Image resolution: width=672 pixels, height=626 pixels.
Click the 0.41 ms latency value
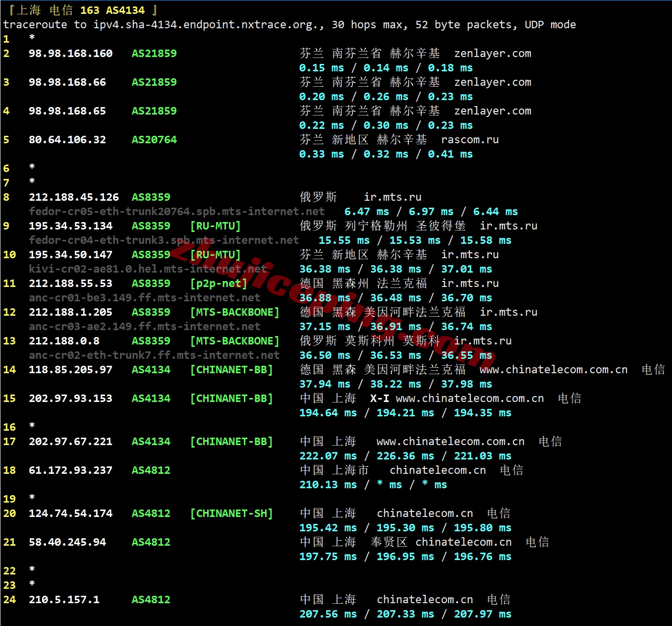coord(450,154)
